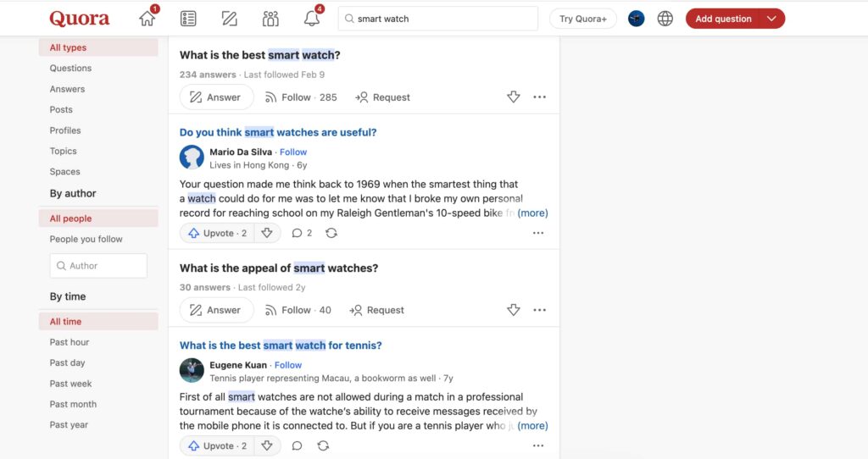Upvote Mario Da Silva's answer

pyautogui.click(x=217, y=233)
